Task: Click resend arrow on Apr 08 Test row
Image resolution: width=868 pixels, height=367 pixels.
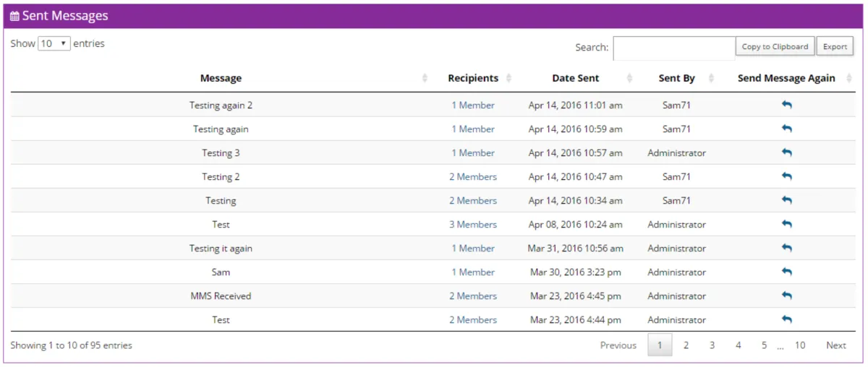Action: pyautogui.click(x=786, y=224)
